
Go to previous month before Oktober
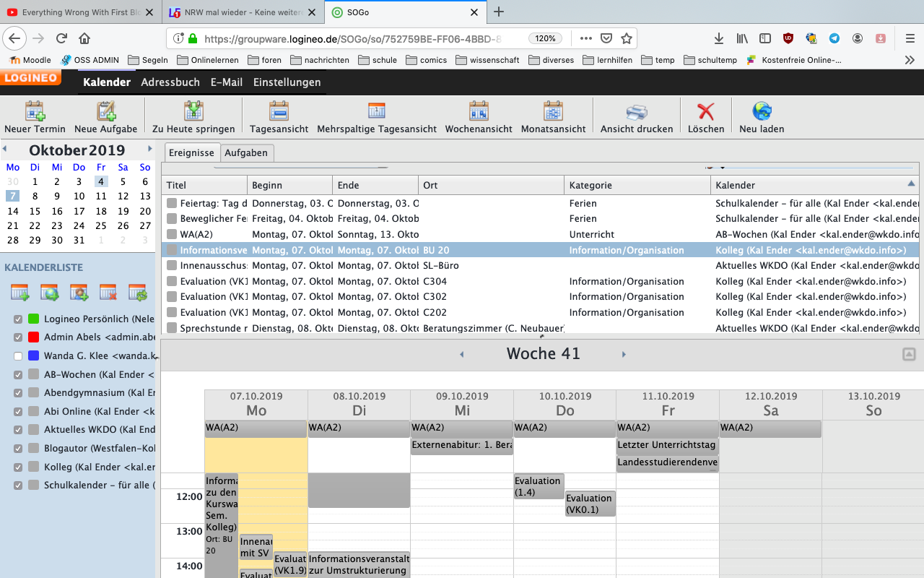(x=4, y=149)
